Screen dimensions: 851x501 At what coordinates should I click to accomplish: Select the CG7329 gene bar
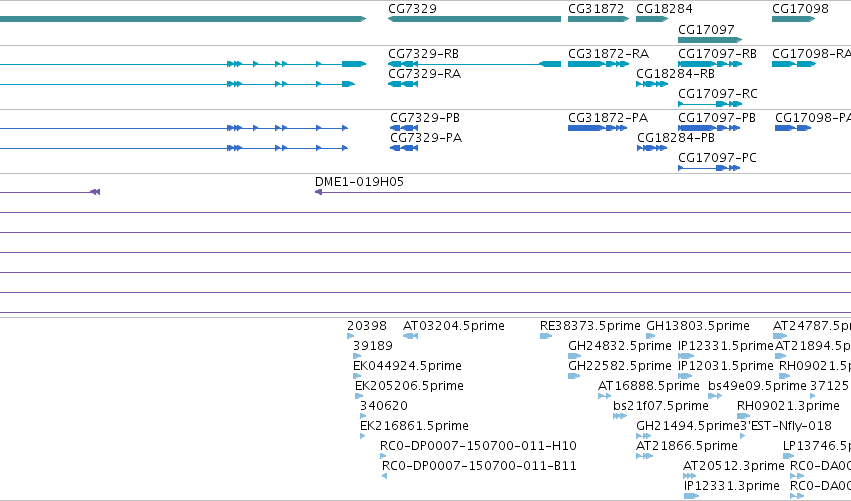pos(474,19)
